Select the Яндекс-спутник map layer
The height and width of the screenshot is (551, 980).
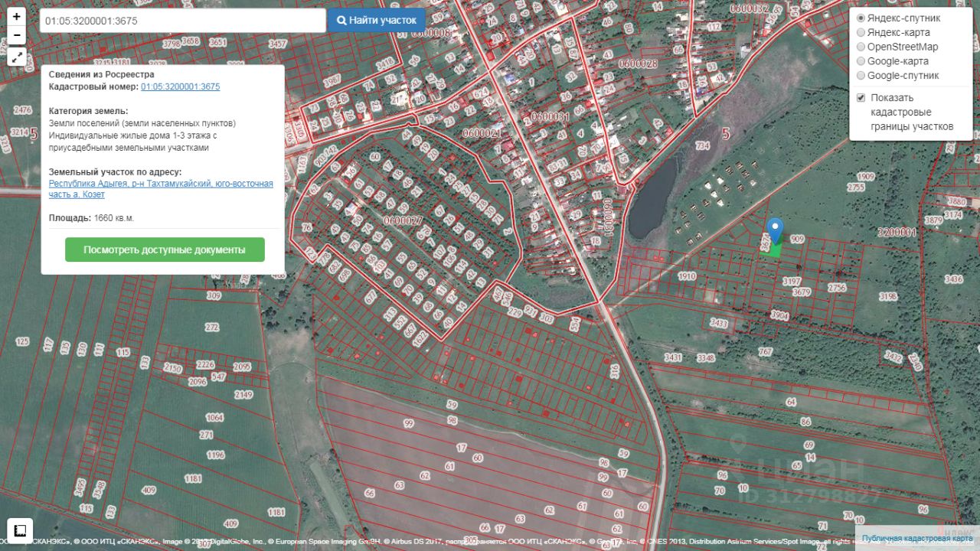(x=861, y=18)
